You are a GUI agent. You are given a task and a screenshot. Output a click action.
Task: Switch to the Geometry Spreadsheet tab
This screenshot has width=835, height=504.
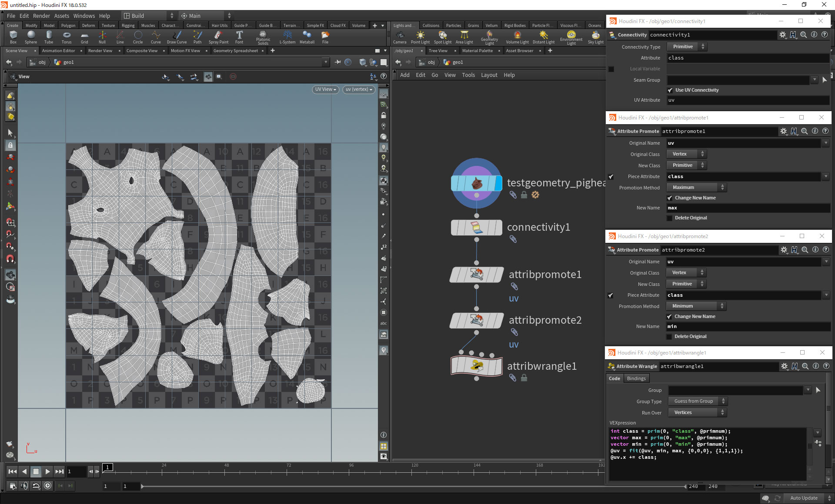click(235, 51)
